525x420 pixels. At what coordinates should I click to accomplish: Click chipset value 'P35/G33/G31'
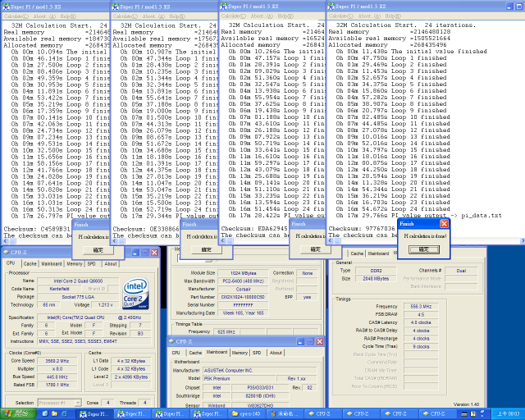[261, 387]
